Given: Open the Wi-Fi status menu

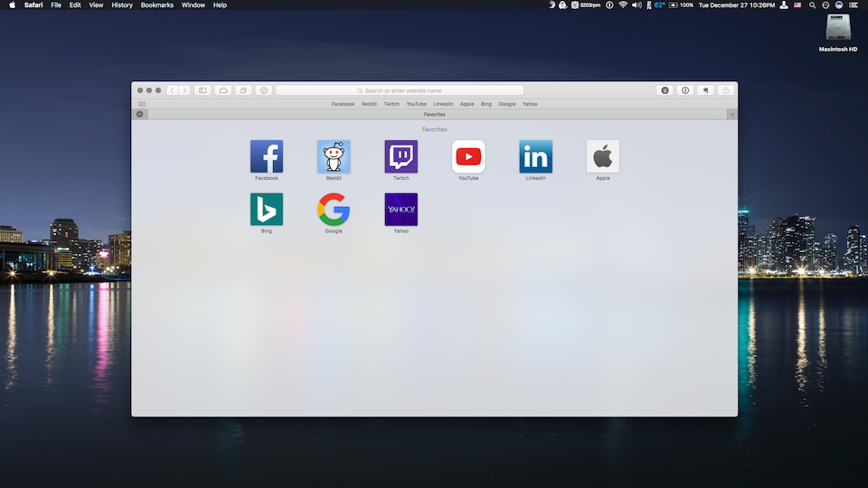Looking at the screenshot, I should pyautogui.click(x=623, y=5).
